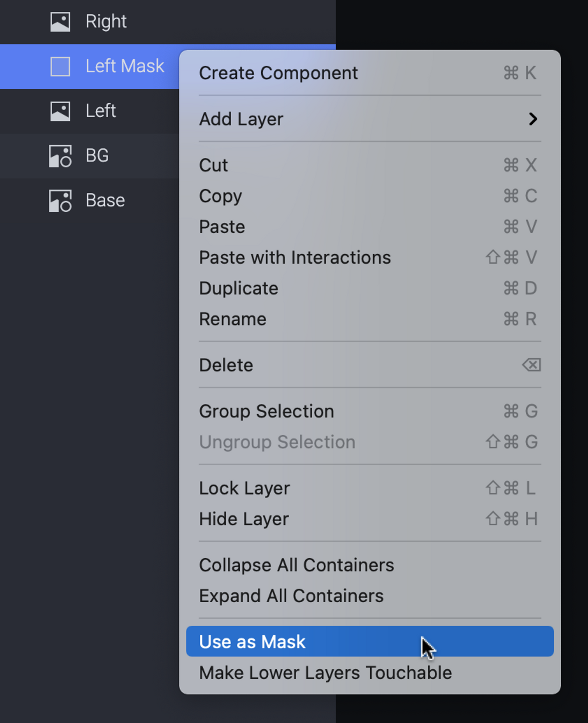The width and height of the screenshot is (588, 723).
Task: Click the rectangle icon of Left Mask
Action: (60, 66)
